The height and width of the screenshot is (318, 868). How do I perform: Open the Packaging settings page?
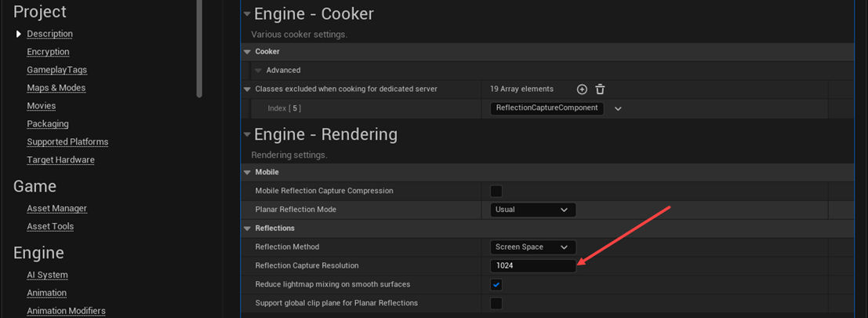click(x=48, y=124)
